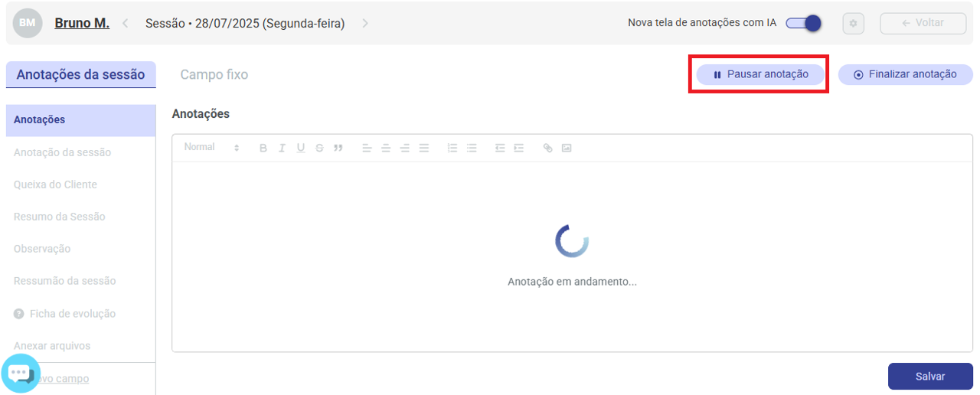Viewport: 980px width, 395px height.
Task: Click inside the Anotações text editor area
Action: [572, 256]
